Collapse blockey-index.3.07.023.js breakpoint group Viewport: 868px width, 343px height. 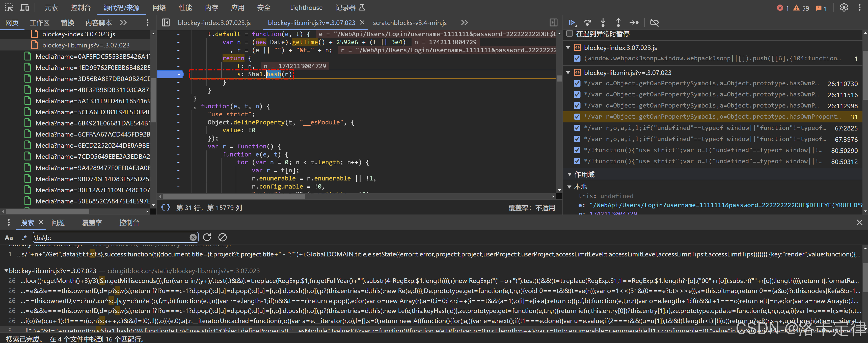(568, 47)
